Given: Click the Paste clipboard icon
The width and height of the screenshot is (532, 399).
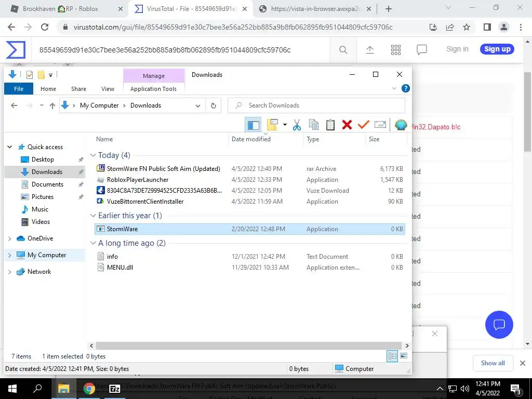Looking at the screenshot, I should point(330,125).
